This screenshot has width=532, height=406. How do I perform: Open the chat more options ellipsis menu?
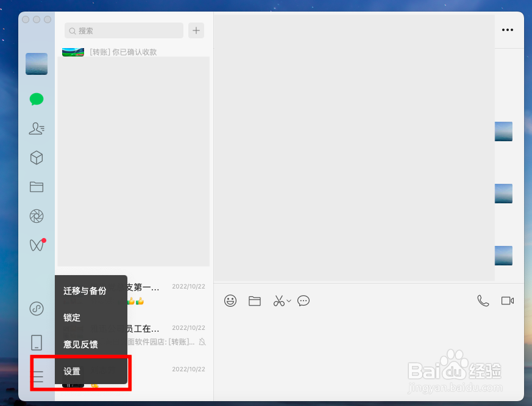click(x=508, y=29)
